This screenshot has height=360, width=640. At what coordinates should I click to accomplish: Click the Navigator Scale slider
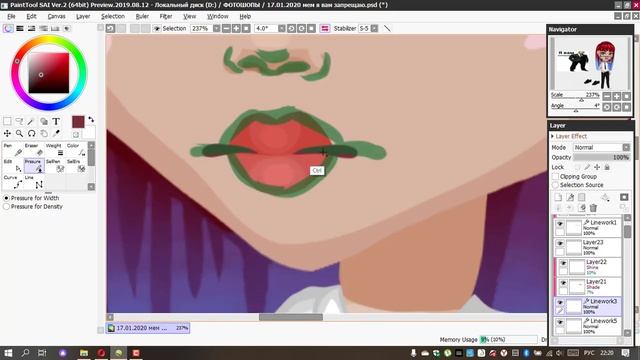click(575, 98)
